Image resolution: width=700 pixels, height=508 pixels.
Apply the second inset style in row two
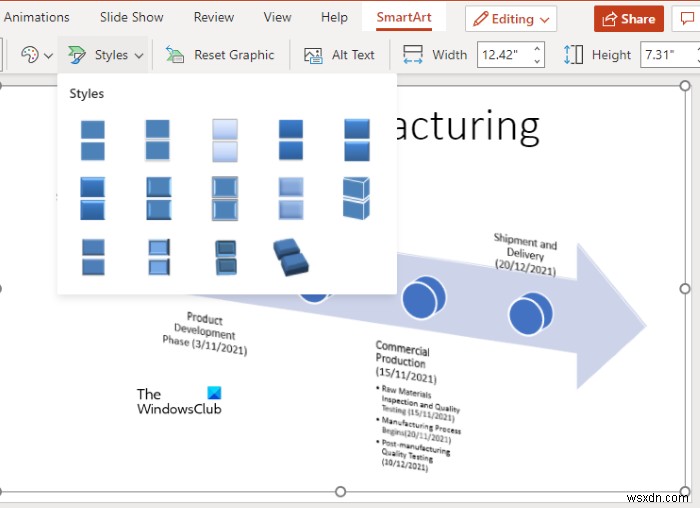pos(159,199)
